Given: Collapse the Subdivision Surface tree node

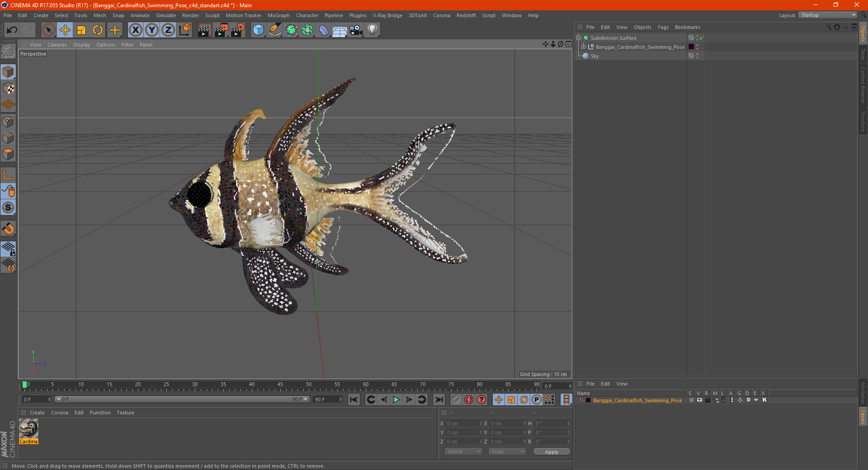Looking at the screenshot, I should [579, 38].
